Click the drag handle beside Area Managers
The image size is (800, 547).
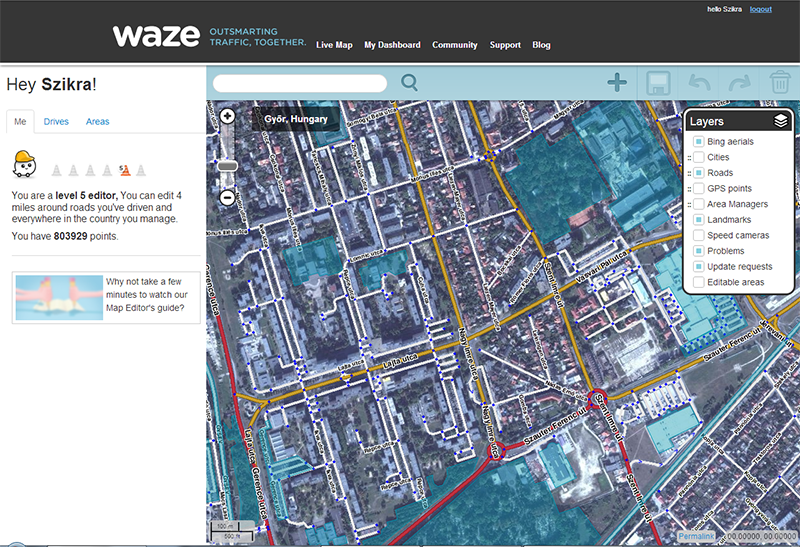689,205
